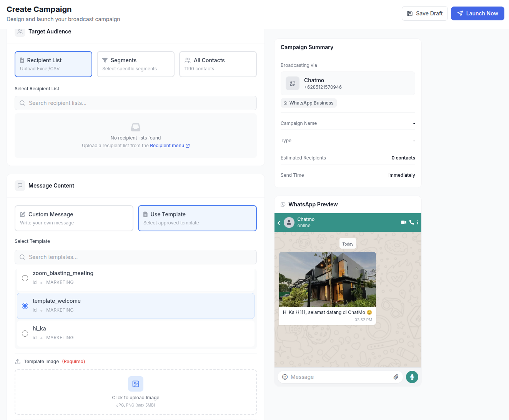Screen dimensions: 509x420
Task: Switch to Use Template mode
Action: (x=197, y=218)
